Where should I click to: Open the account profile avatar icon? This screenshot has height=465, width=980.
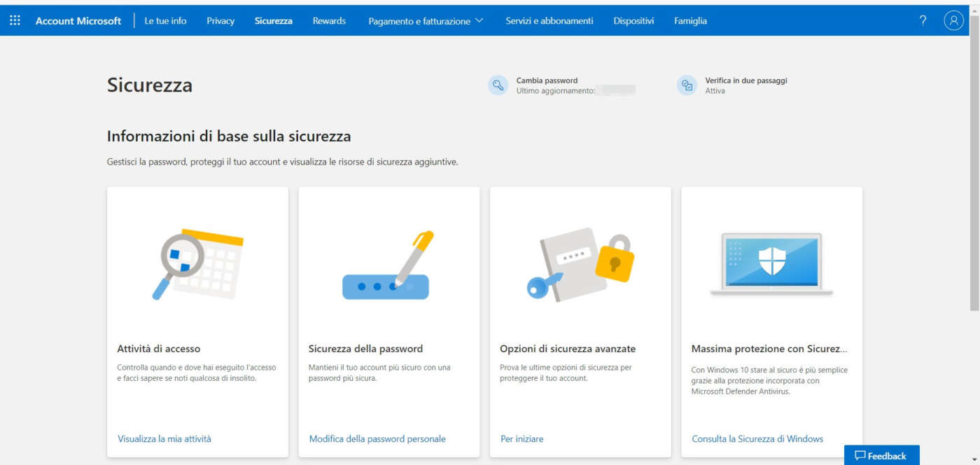953,21
